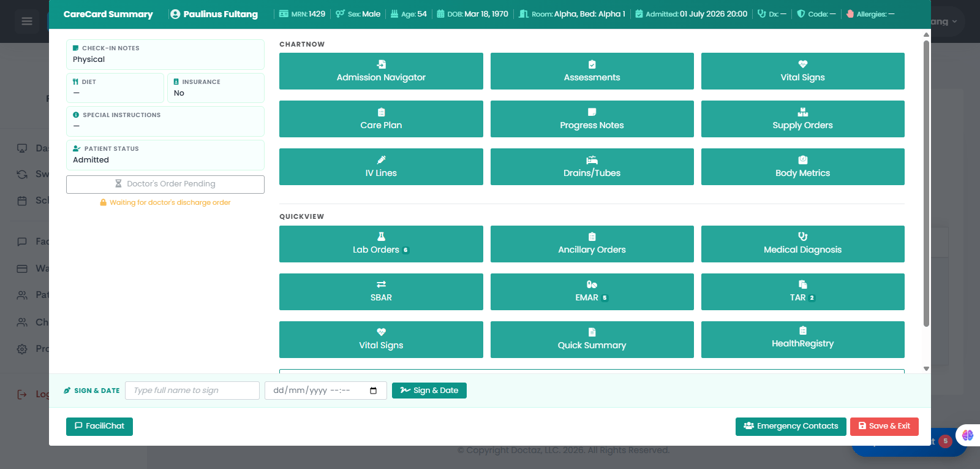Open the EMAR tile
The height and width of the screenshot is (469, 980).
click(x=592, y=292)
